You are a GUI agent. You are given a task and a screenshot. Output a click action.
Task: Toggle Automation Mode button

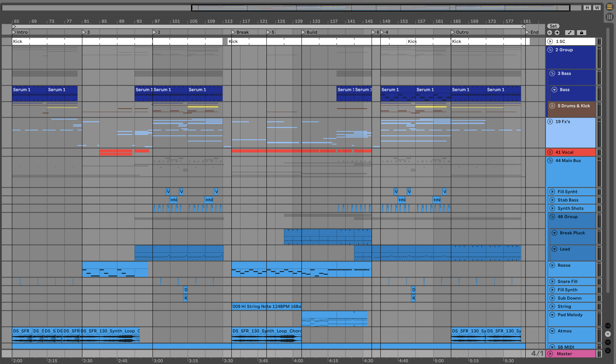pos(570,33)
